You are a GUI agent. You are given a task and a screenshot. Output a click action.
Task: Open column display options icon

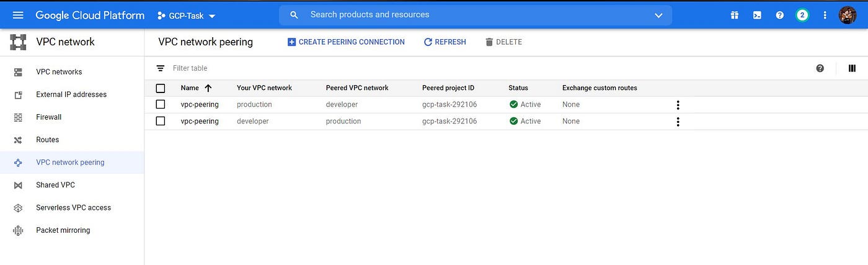coord(852,68)
